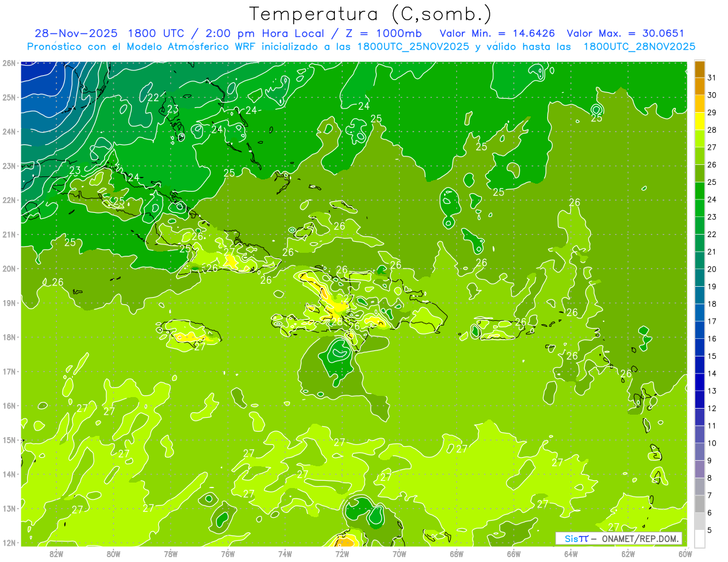This screenshot has width=728, height=562.
Task: Pick the yellow swatch between 28 and 29
Action: (x=699, y=121)
